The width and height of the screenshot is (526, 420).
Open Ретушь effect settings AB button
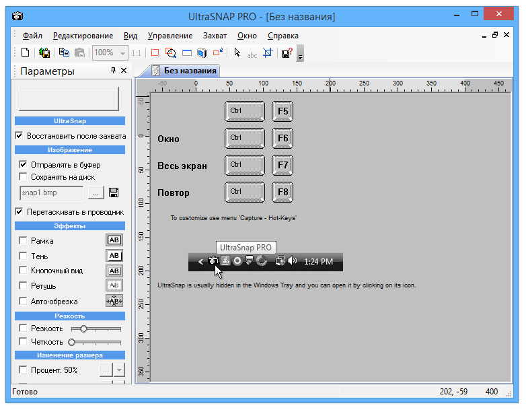[114, 285]
